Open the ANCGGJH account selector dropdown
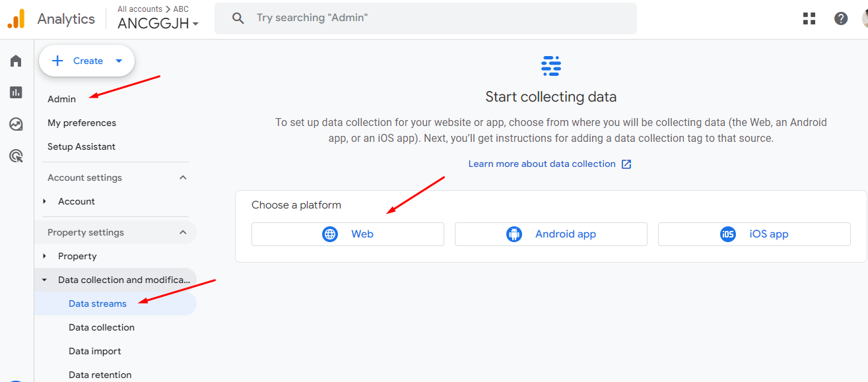This screenshot has width=868, height=382. coord(158,24)
